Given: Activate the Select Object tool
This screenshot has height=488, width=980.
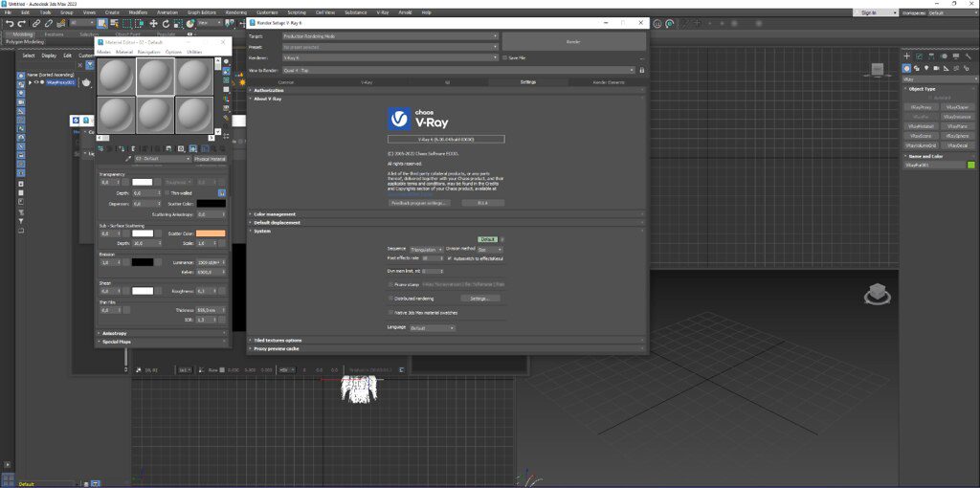Looking at the screenshot, I should 101,23.
